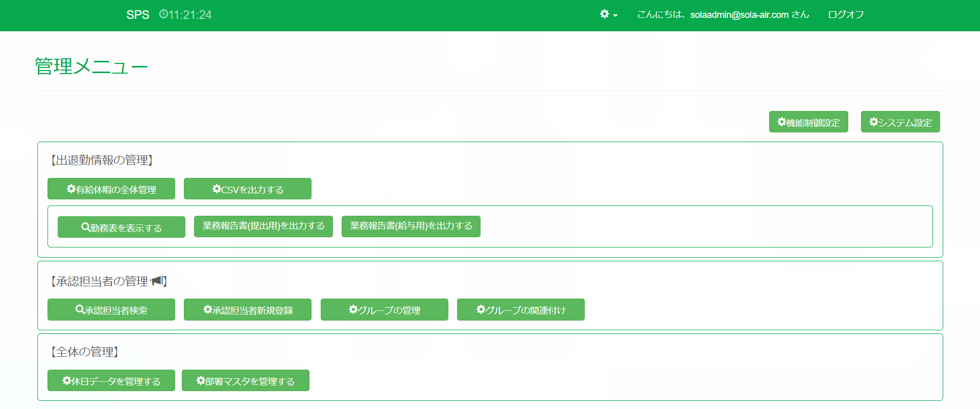Click gear icon on 休日データを管理する button
The width and height of the screenshot is (980, 409).
66,380
